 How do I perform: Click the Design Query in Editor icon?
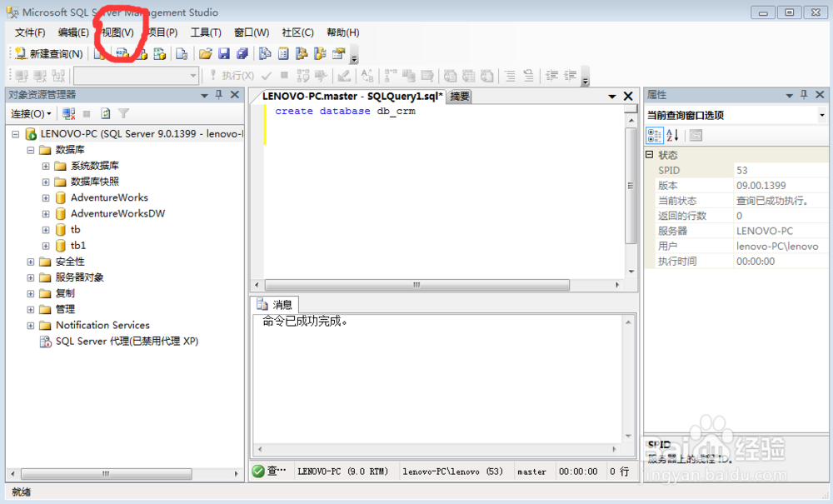[344, 76]
